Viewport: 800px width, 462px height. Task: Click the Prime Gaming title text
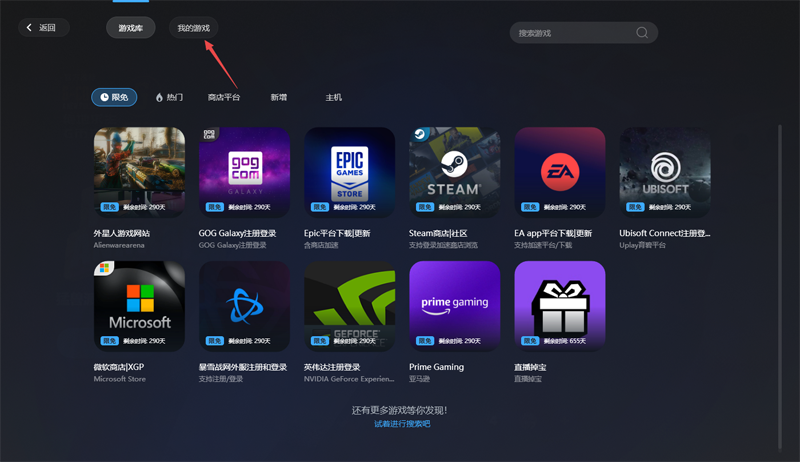pyautogui.click(x=436, y=367)
